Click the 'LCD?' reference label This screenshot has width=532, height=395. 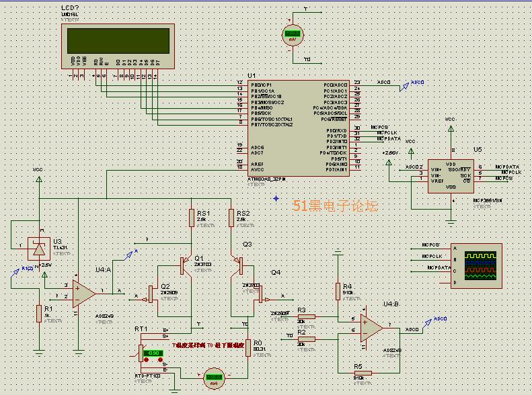(x=70, y=7)
